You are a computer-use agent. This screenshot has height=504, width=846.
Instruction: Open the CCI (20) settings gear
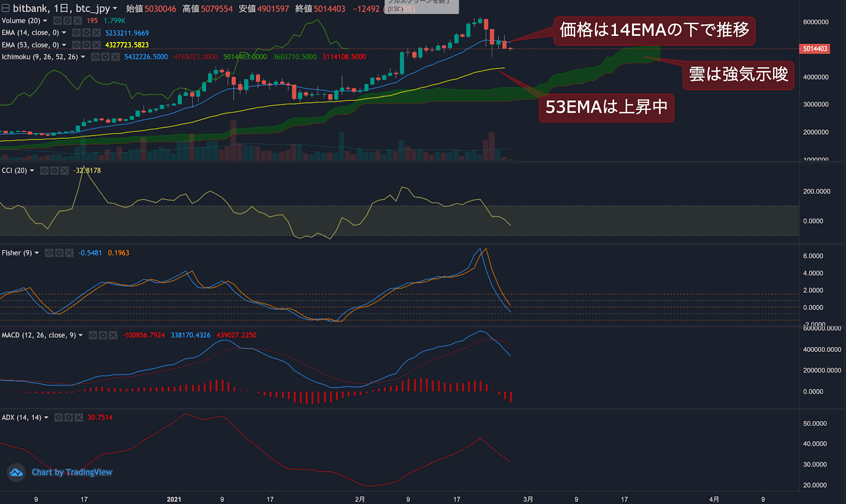click(54, 170)
